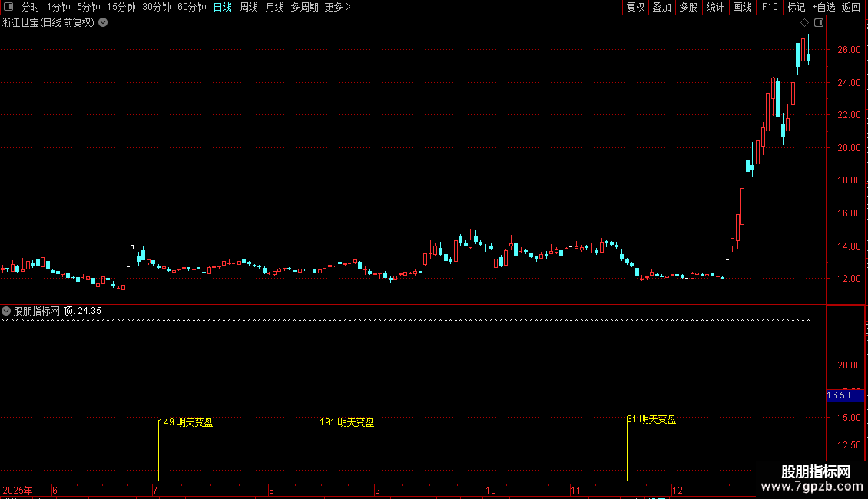The image size is (868, 499).
Task: Open F10 company information
Action: click(770, 7)
